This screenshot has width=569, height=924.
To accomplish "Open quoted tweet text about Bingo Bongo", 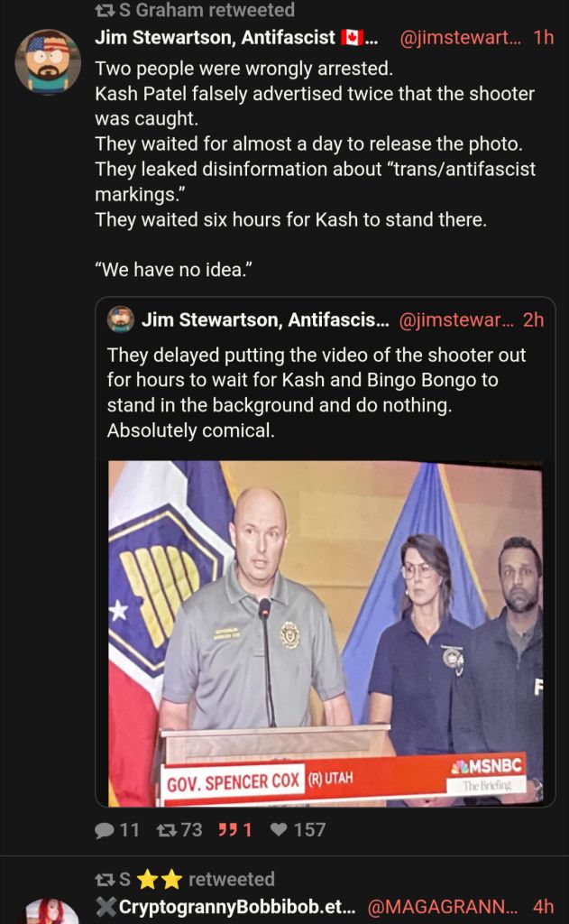I will point(317,393).
